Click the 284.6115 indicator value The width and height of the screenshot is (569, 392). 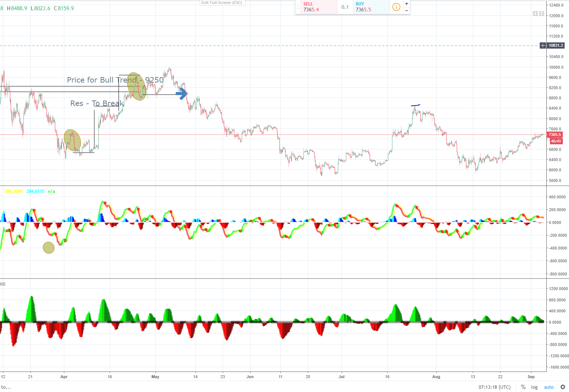[35, 191]
